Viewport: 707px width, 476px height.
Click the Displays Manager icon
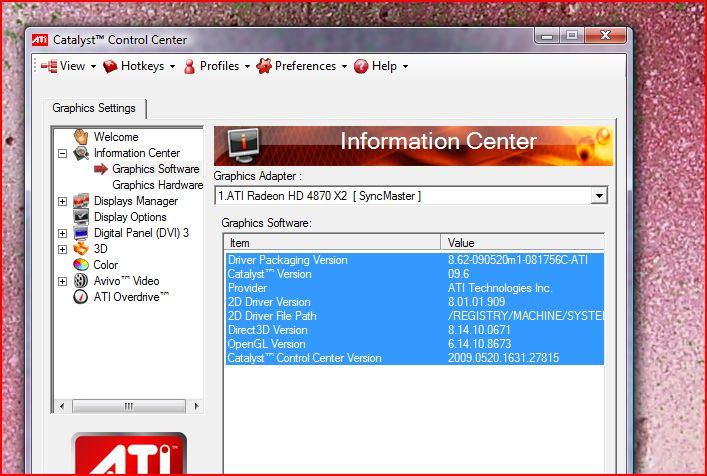pyautogui.click(x=81, y=201)
